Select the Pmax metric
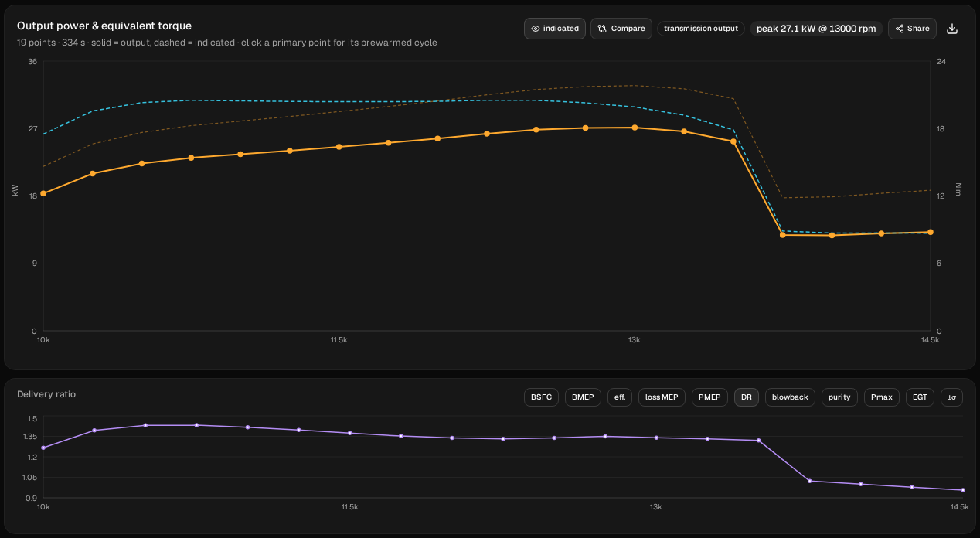 pyautogui.click(x=881, y=397)
